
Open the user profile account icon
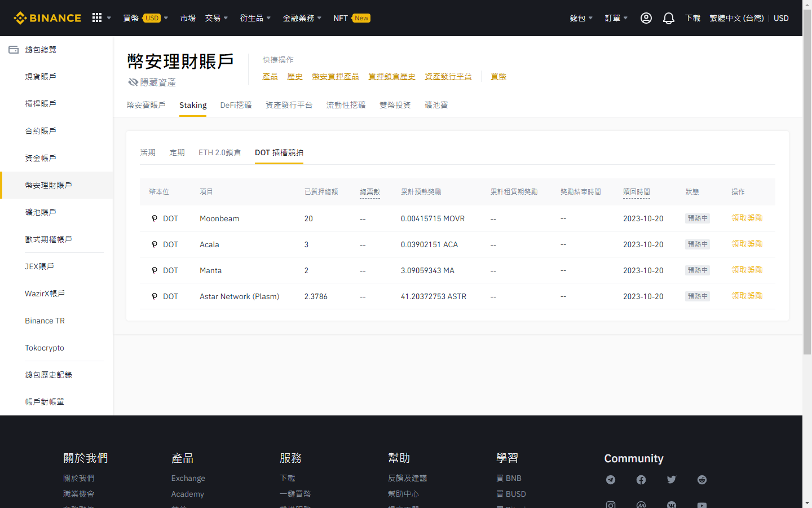[x=646, y=18]
